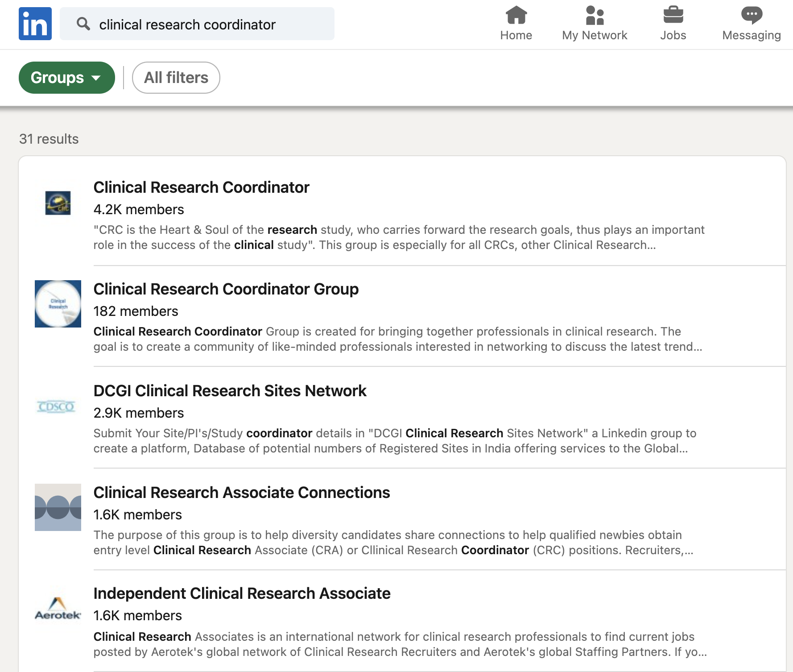This screenshot has width=793, height=672.
Task: Click the "CRC is the Heart & Soul" description
Action: coord(399,237)
